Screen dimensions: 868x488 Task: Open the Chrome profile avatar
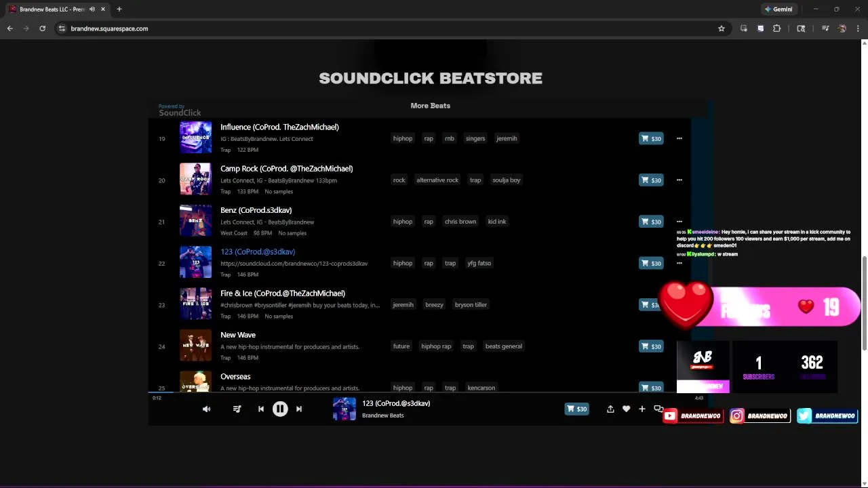842,28
